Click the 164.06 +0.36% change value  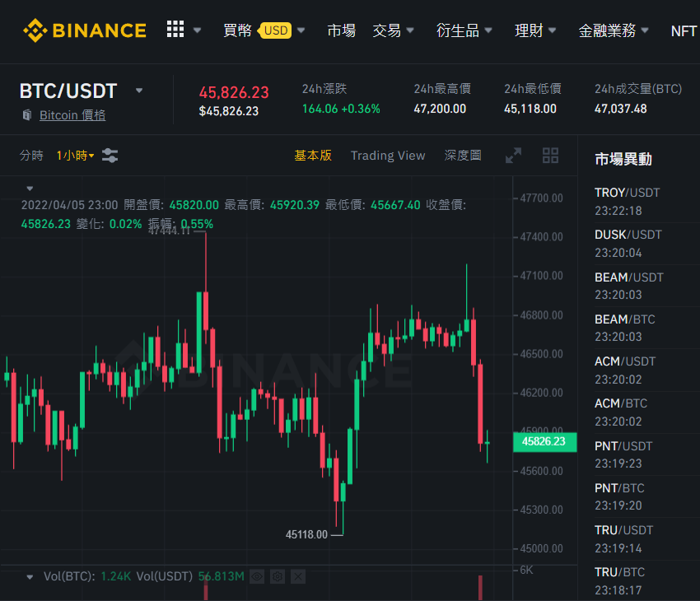pyautogui.click(x=341, y=109)
